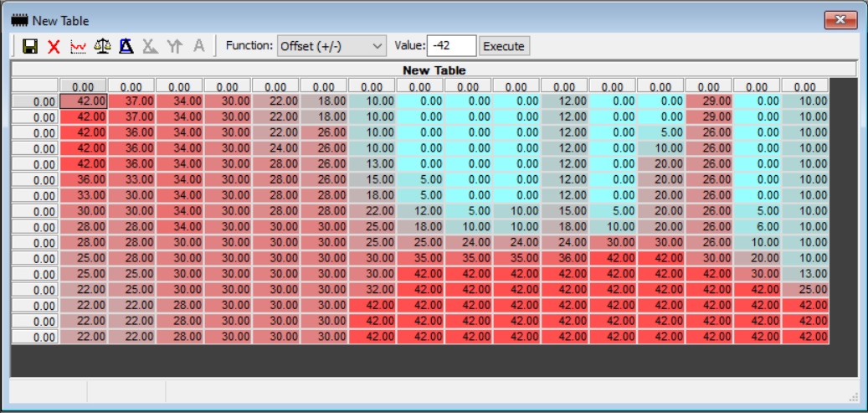Click the last column header 0.00
Viewport: 868px width, 413px height.
[x=805, y=86]
